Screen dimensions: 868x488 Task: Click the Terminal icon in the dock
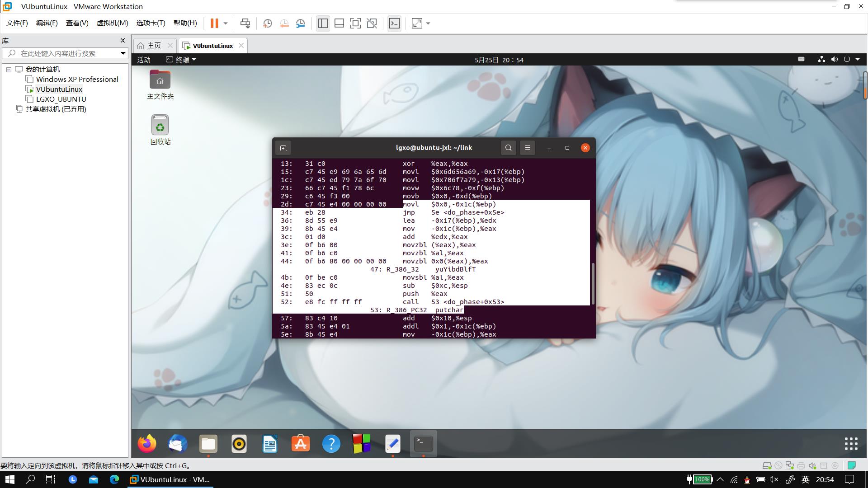click(x=424, y=444)
